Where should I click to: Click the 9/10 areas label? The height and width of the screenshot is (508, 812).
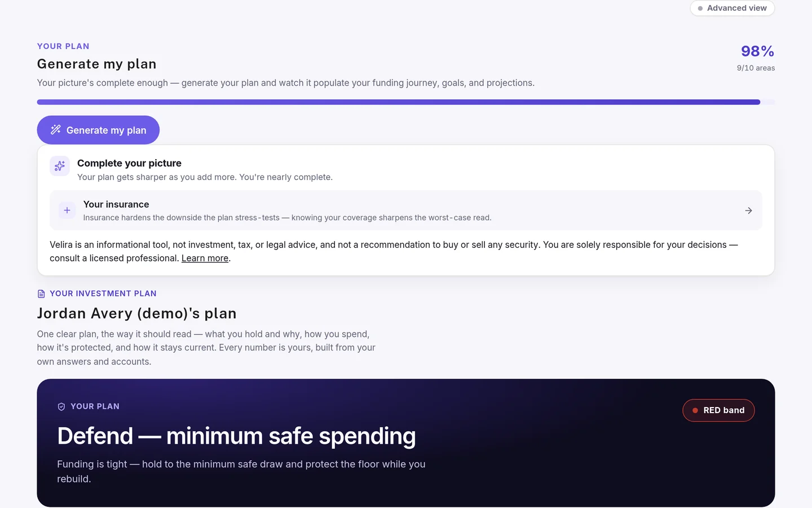[x=756, y=68]
